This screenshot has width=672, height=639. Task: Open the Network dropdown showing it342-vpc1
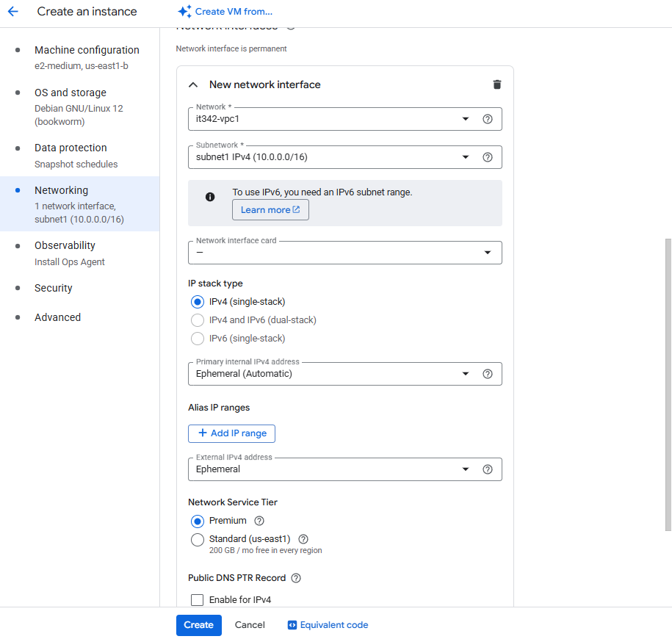pyautogui.click(x=330, y=119)
